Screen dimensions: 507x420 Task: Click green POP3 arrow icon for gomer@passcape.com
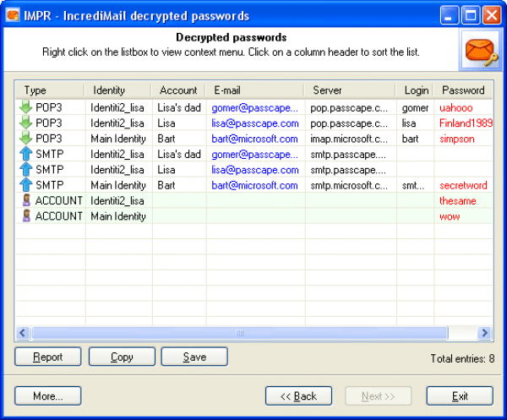coord(25,108)
